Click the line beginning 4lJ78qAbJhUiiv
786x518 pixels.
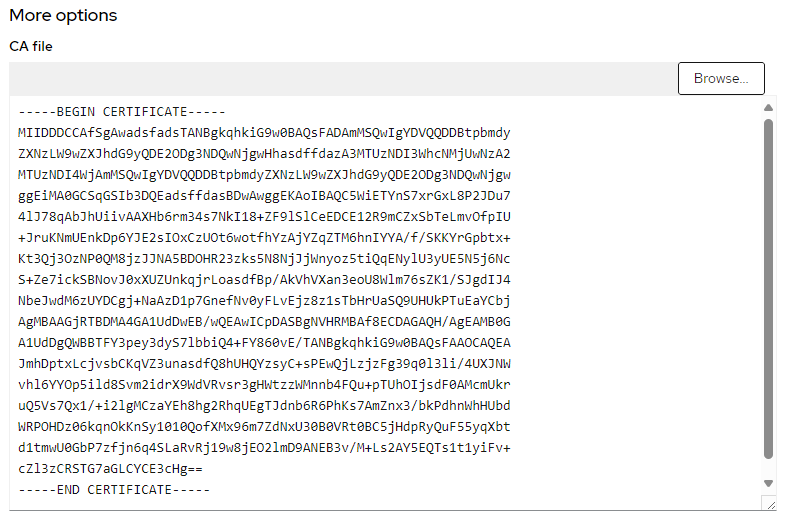[x=264, y=217]
